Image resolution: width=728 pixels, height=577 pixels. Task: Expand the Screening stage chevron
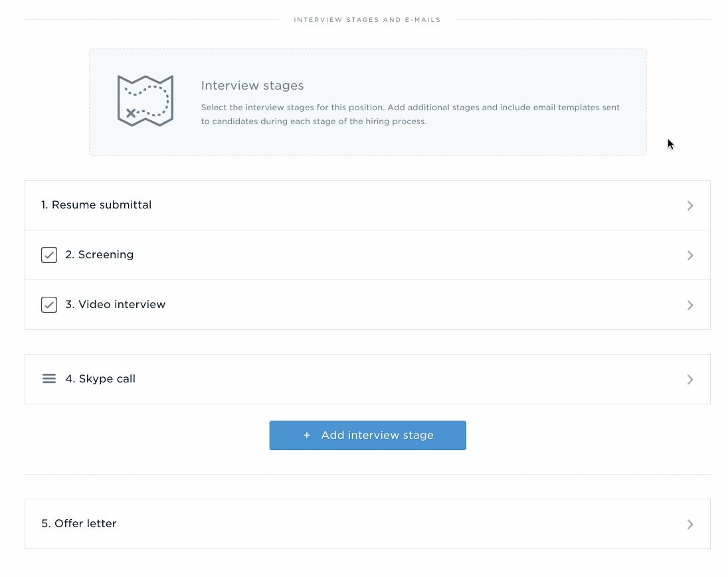point(690,256)
